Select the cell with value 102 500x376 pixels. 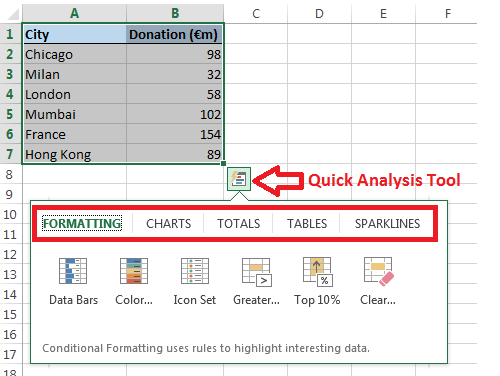coord(175,114)
